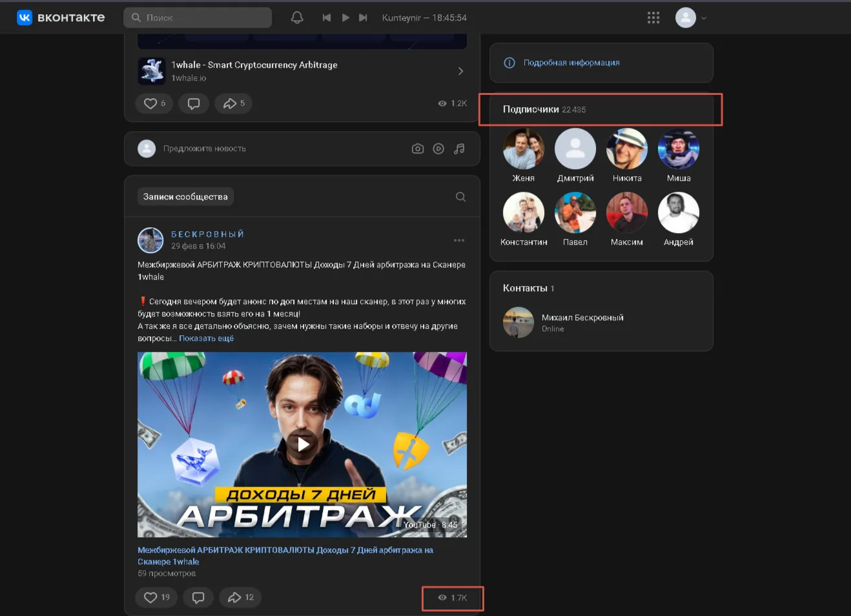Open subscriber Андрей's profile
Viewport: 851px width, 616px height.
tap(679, 220)
